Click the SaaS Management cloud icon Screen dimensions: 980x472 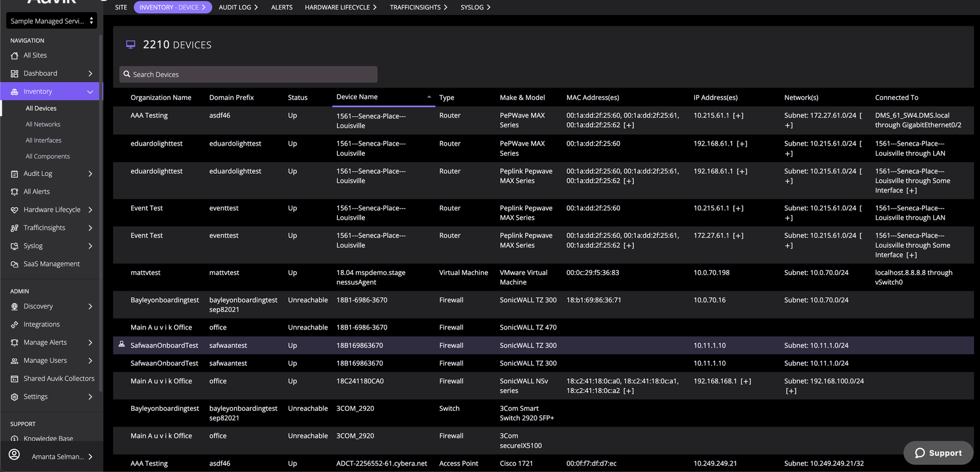coord(14,264)
